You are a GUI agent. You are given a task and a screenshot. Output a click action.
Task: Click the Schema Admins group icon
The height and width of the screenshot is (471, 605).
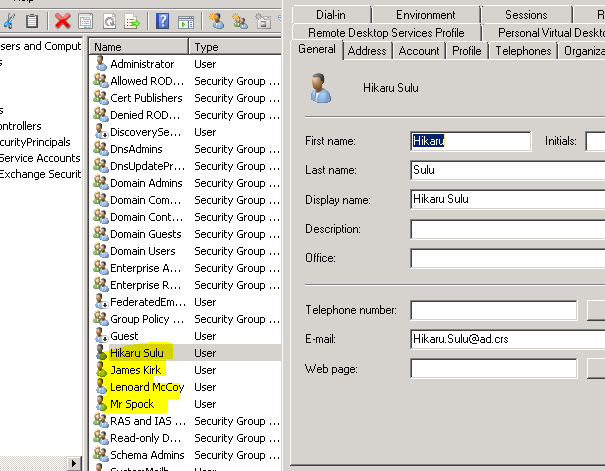point(101,454)
